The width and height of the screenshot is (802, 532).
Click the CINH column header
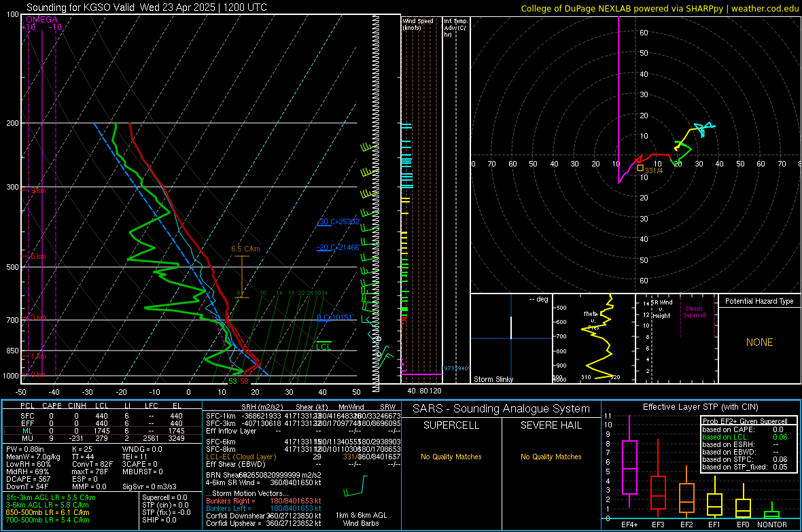pyautogui.click(x=77, y=406)
